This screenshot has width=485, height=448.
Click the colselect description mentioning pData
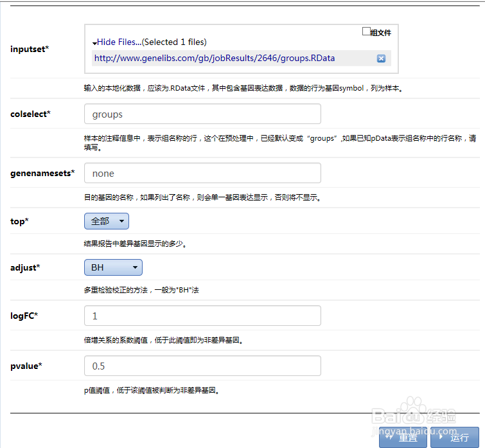280,142
